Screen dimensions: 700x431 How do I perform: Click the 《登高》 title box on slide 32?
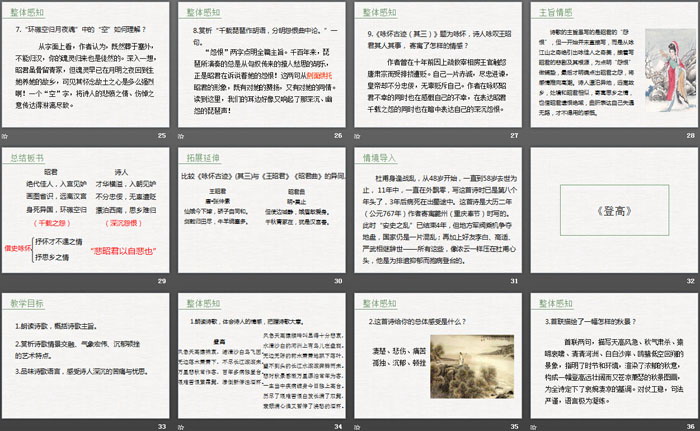point(614,210)
